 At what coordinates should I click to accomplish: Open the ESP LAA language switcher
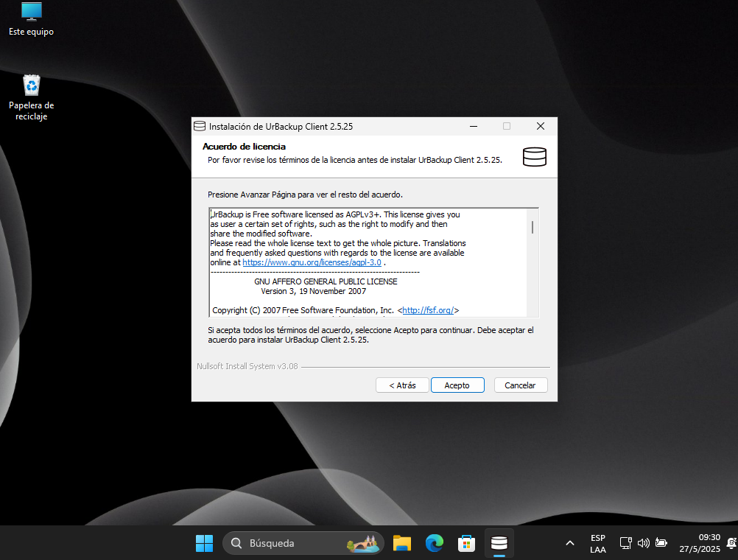(598, 543)
